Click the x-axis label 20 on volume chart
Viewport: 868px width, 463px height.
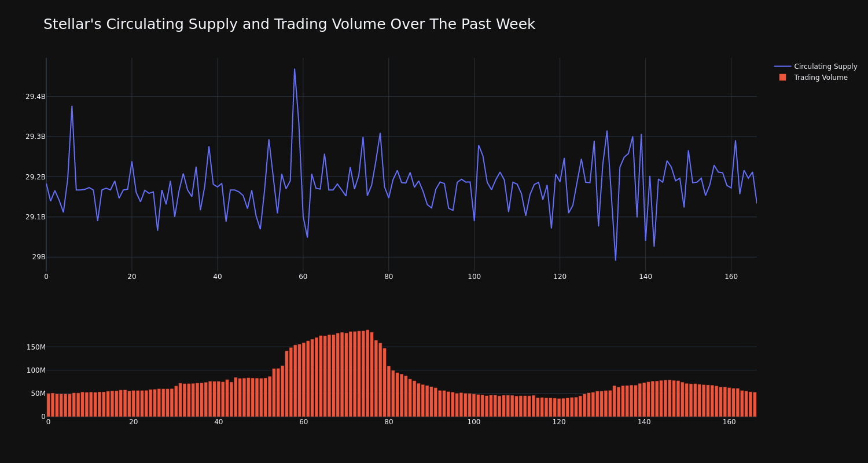click(134, 422)
